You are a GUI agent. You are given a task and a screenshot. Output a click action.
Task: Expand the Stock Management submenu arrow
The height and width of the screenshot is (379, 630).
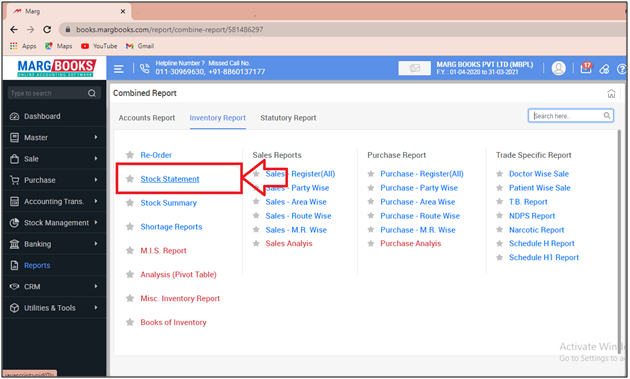click(x=96, y=222)
